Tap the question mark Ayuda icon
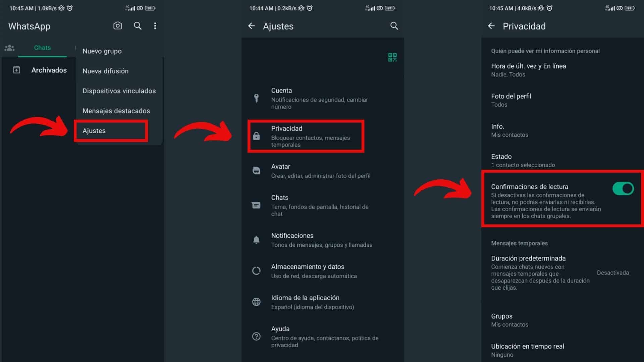The height and width of the screenshot is (362, 644). click(256, 336)
